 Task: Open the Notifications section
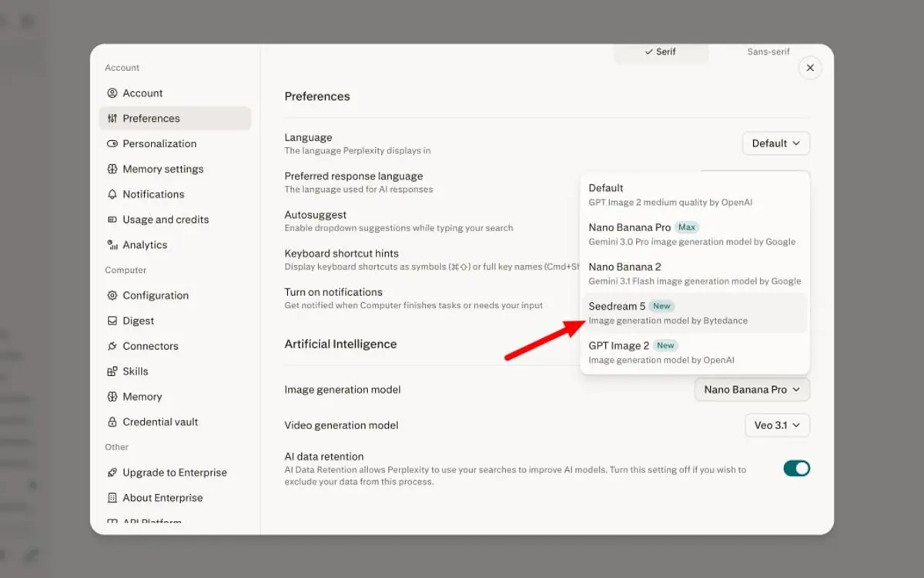[175, 195]
